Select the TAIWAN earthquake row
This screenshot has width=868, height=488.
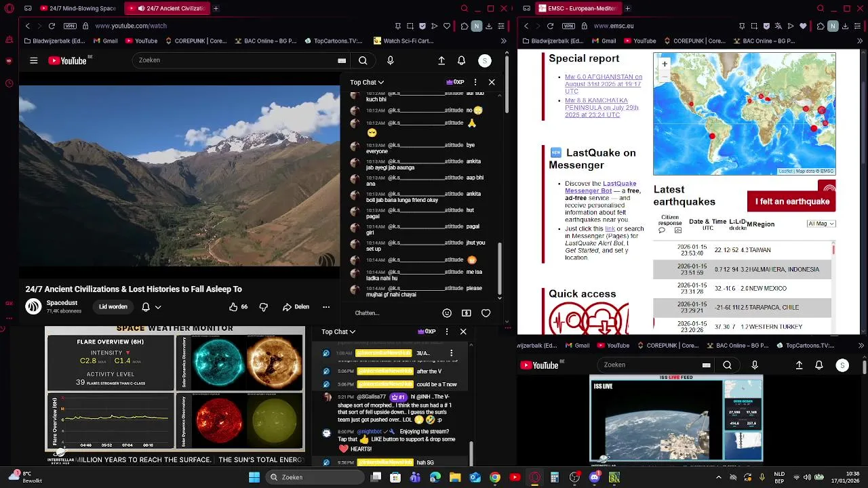[x=742, y=250]
